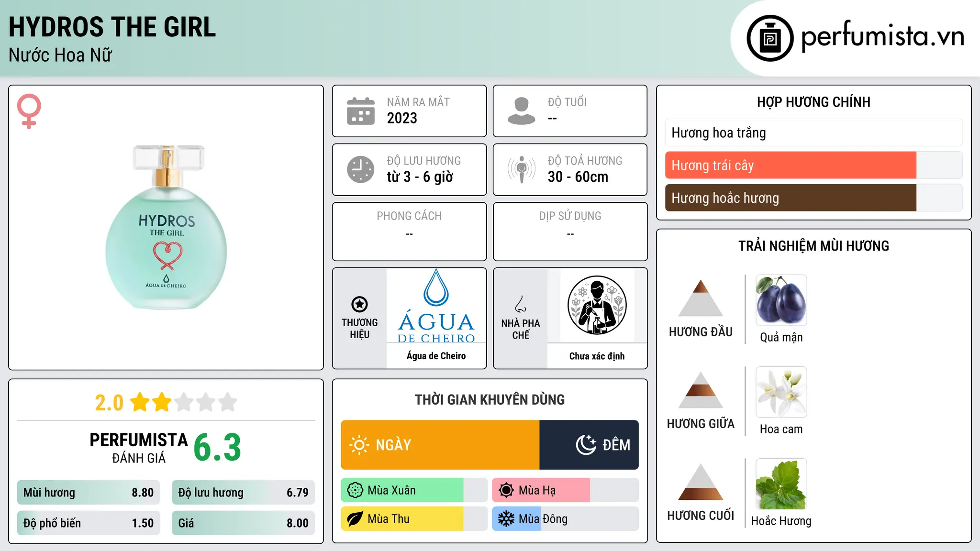Click the Độ phổ biến 1.50 score bar
The height and width of the screenshot is (551, 980).
[x=89, y=523]
